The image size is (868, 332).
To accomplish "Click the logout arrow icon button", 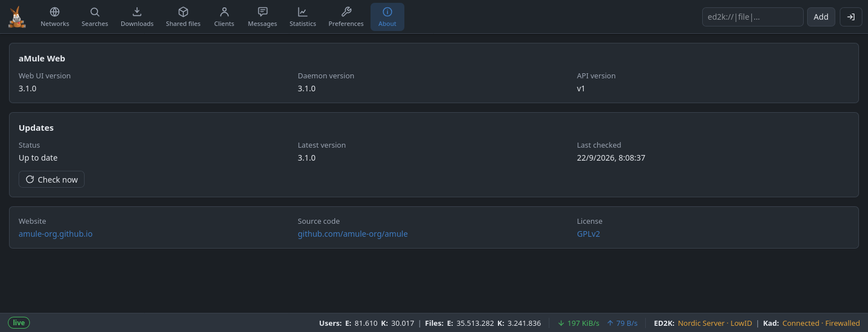I will click(851, 17).
